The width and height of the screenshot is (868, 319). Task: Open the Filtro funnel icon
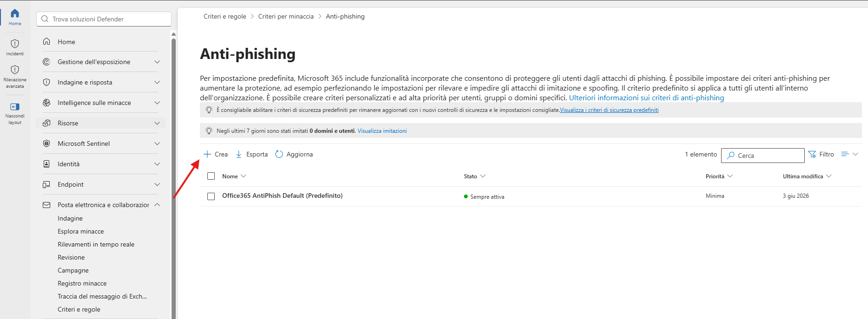[x=812, y=154]
